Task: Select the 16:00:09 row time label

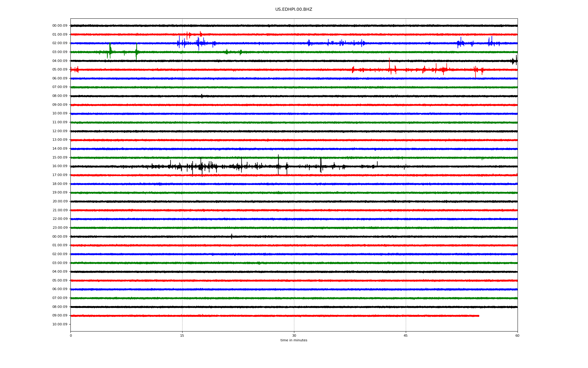Action: click(60, 166)
